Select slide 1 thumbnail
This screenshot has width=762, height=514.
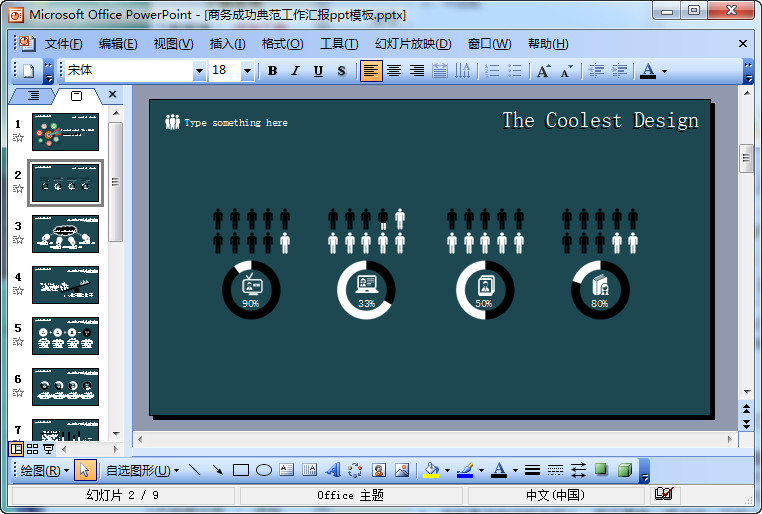point(65,132)
